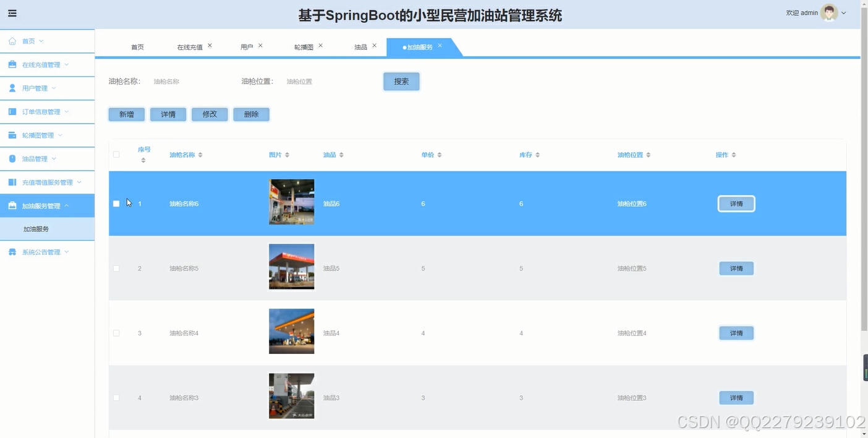Click the hamburger menu icon top left
The image size is (868, 438).
tap(12, 12)
